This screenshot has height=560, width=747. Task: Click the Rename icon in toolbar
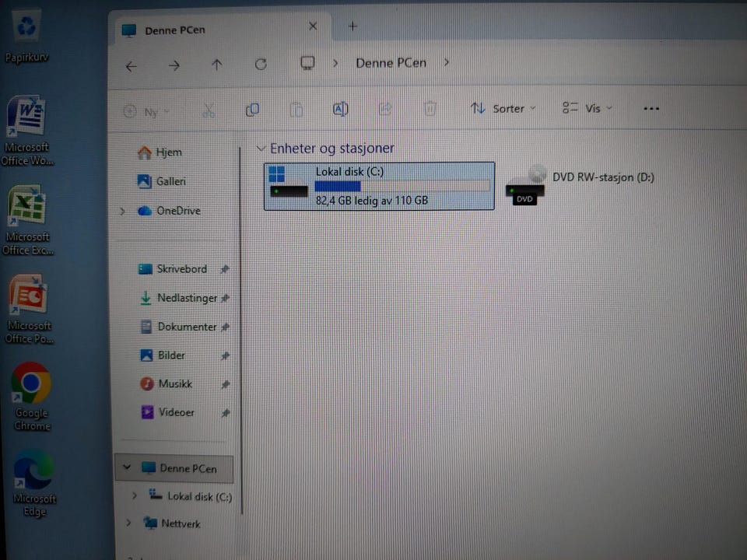click(x=340, y=109)
